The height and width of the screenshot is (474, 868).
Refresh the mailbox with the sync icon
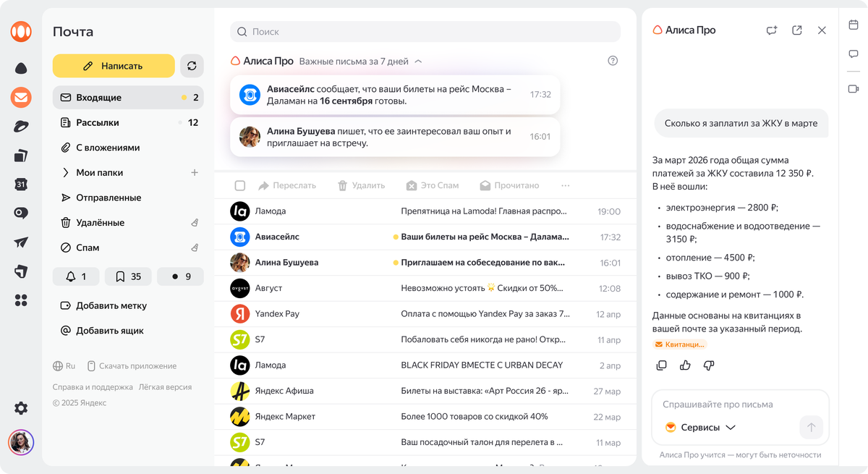(x=191, y=65)
